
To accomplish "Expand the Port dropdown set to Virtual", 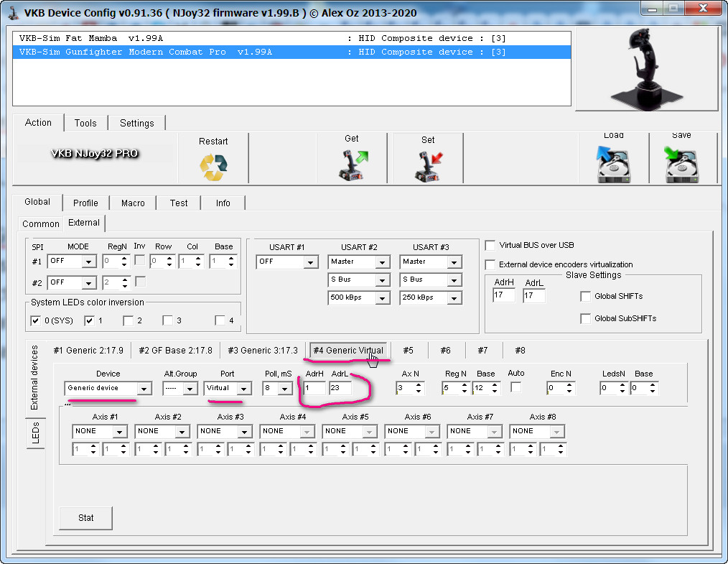I will [227, 389].
